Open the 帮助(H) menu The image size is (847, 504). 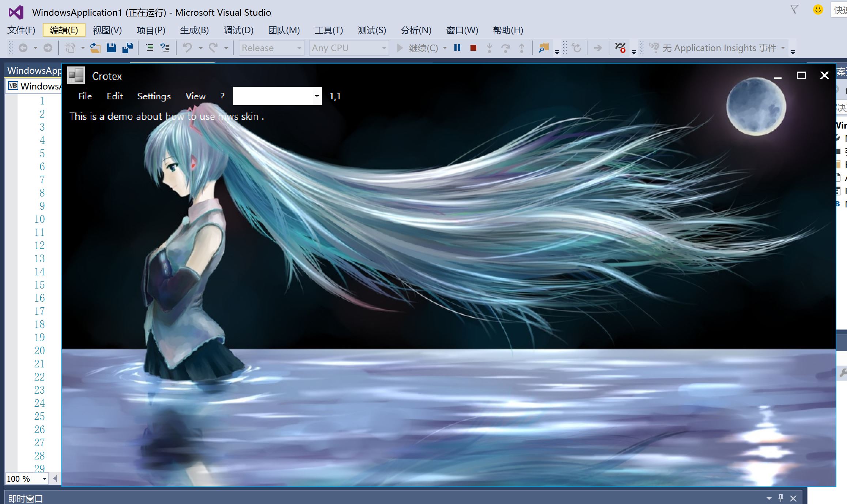[x=508, y=30]
